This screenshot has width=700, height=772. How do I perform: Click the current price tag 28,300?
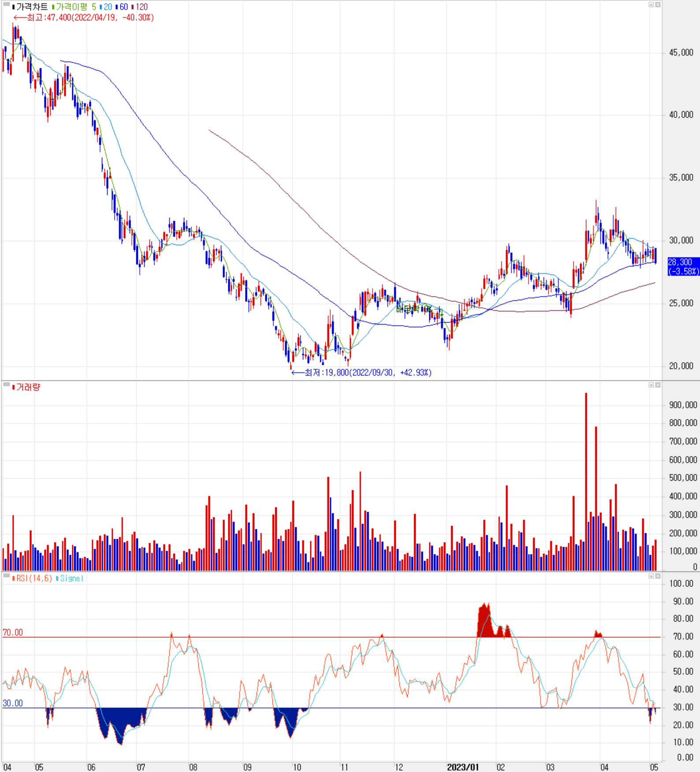pos(683,267)
